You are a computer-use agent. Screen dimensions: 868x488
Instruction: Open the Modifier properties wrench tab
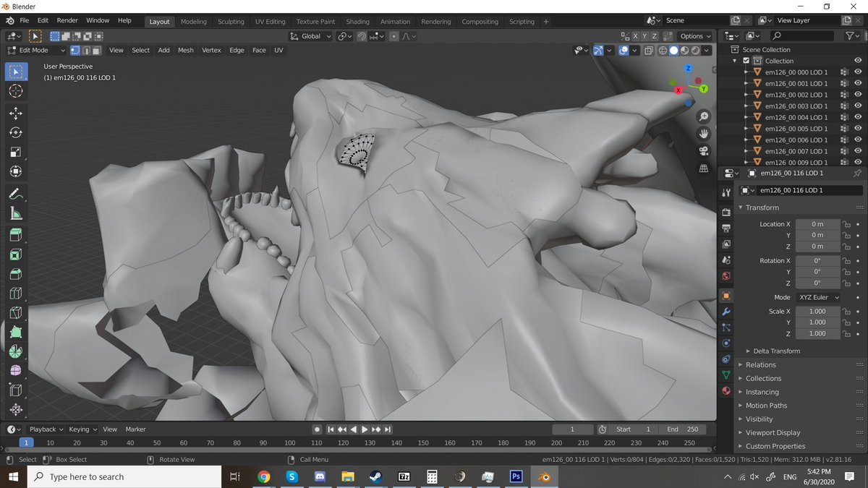[x=726, y=312]
